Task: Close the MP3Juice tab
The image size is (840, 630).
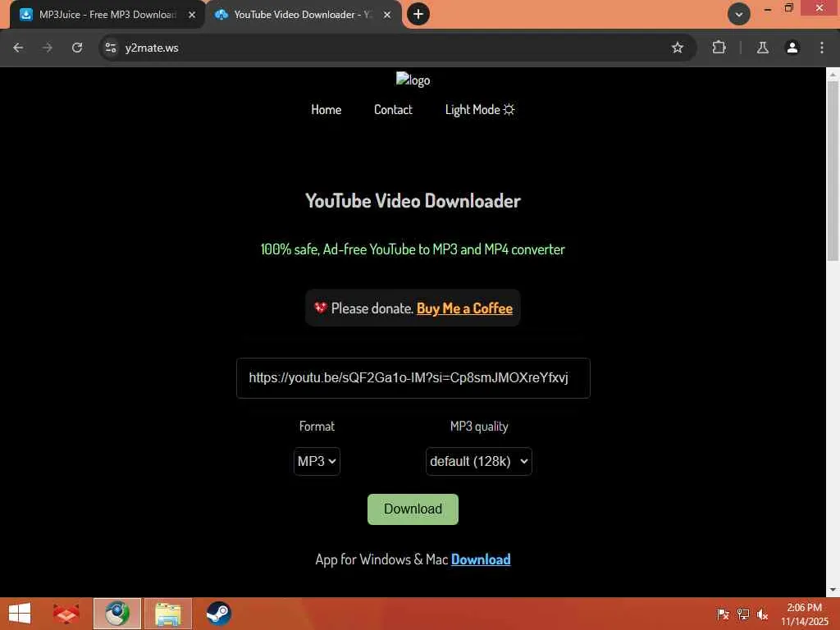Action: (192, 15)
